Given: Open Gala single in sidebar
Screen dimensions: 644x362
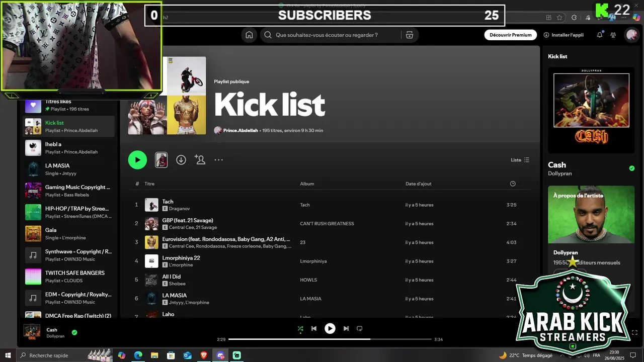Looking at the screenshot, I should (68, 234).
